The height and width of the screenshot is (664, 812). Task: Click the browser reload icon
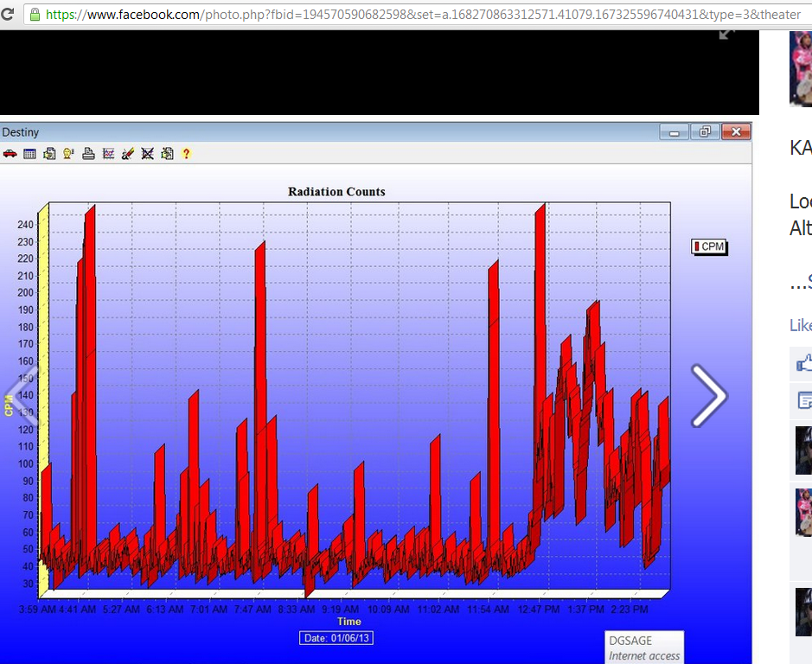10,14
